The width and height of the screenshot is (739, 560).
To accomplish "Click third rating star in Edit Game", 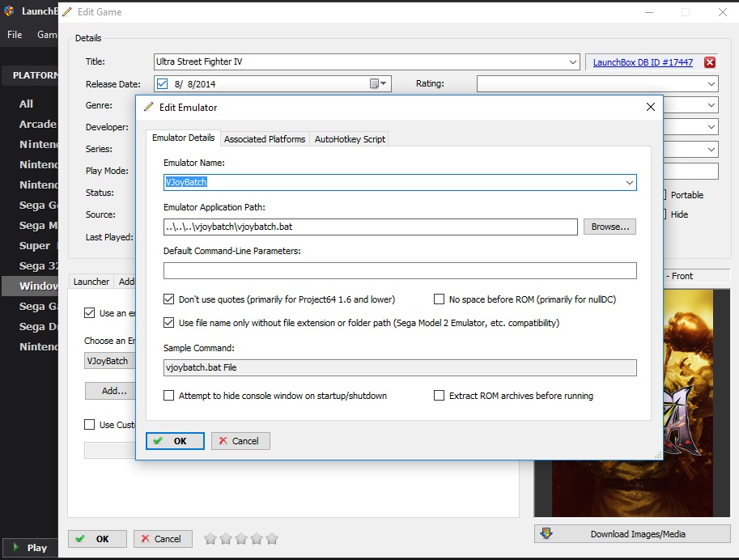I will tap(241, 538).
